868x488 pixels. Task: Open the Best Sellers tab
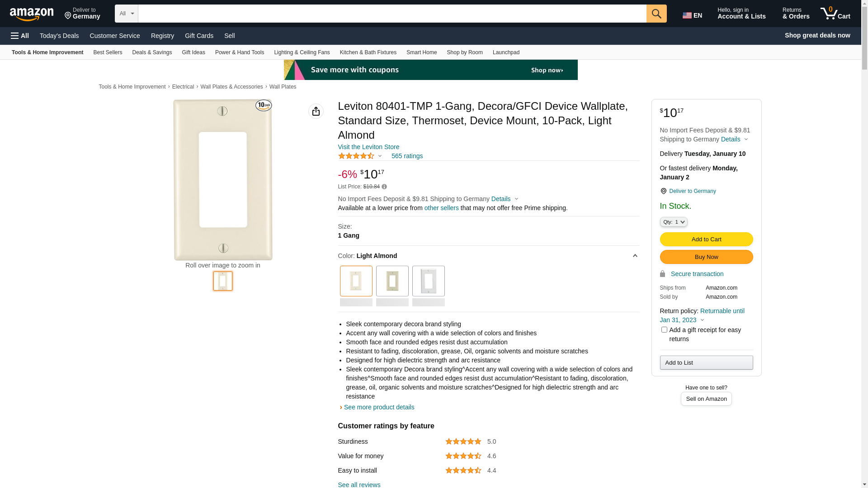pyautogui.click(x=108, y=52)
